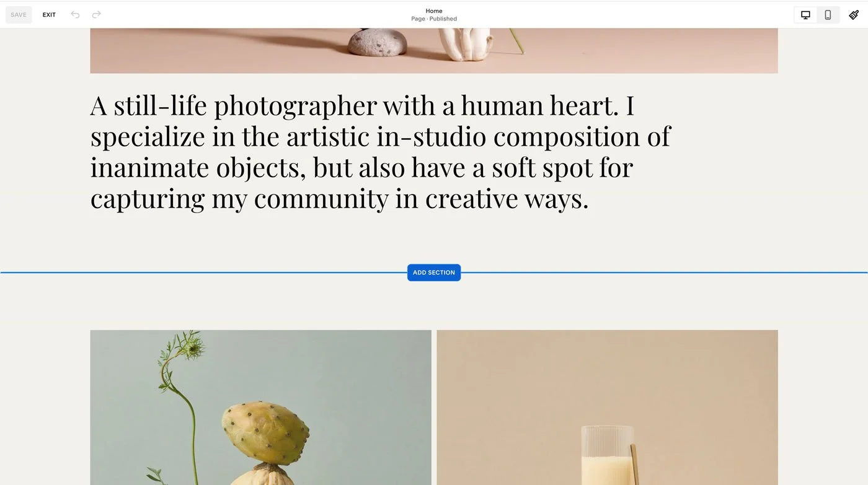This screenshot has height=485, width=868.
Task: Exit the page editor
Action: click(x=49, y=15)
